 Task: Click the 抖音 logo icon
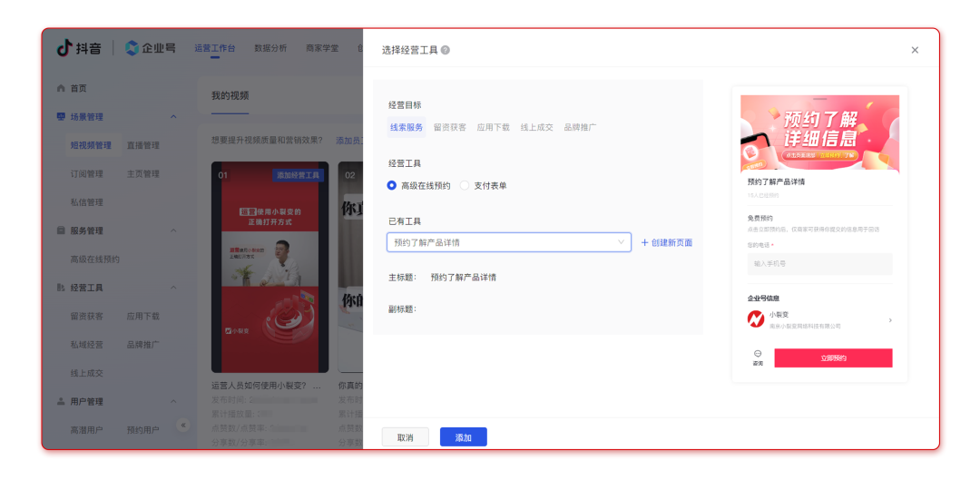point(64,48)
